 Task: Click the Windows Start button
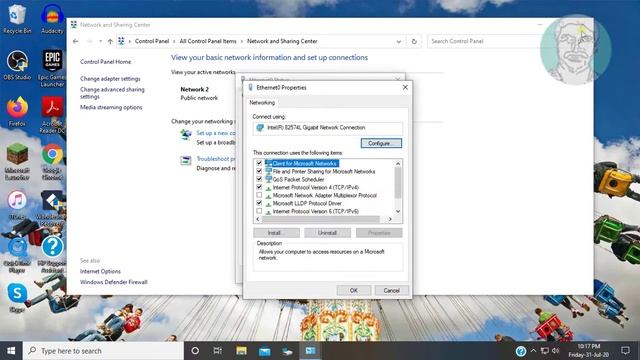pos(11,351)
